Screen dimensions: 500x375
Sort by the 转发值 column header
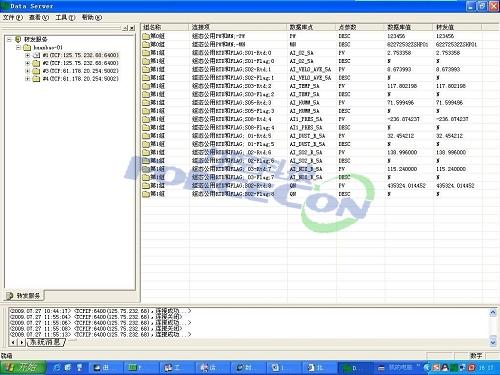458,27
